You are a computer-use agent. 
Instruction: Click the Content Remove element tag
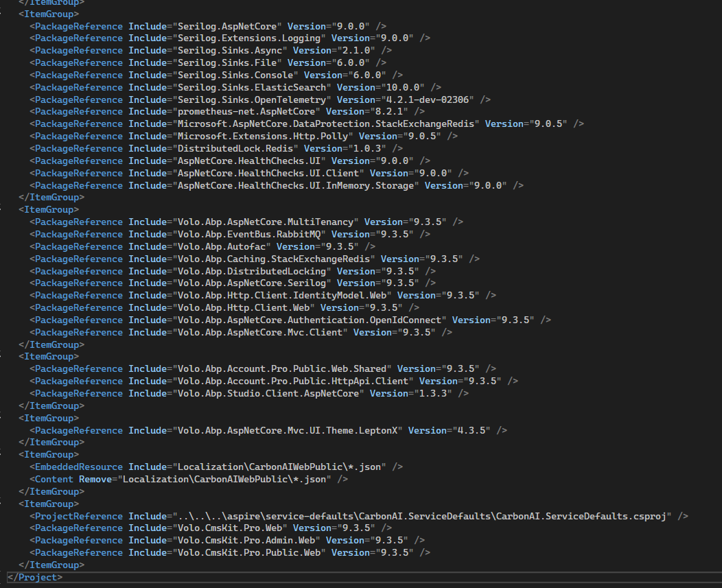tap(55, 480)
